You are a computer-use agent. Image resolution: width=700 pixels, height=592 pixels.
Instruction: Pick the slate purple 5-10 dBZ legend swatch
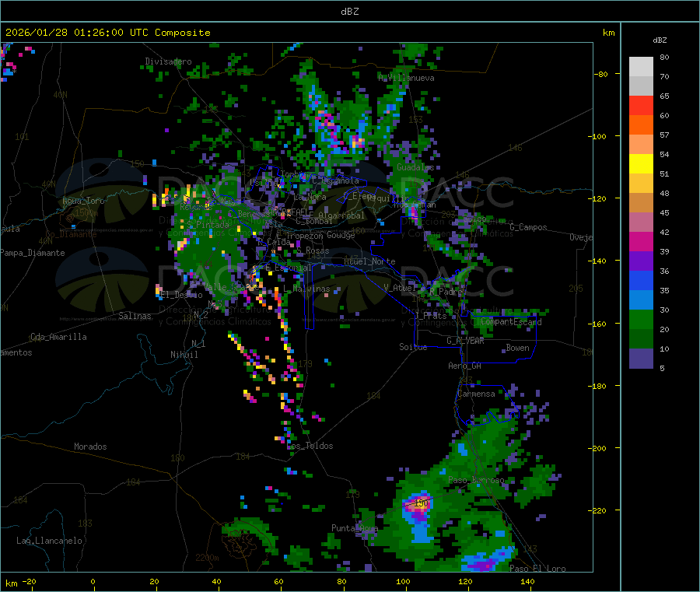coord(641,359)
